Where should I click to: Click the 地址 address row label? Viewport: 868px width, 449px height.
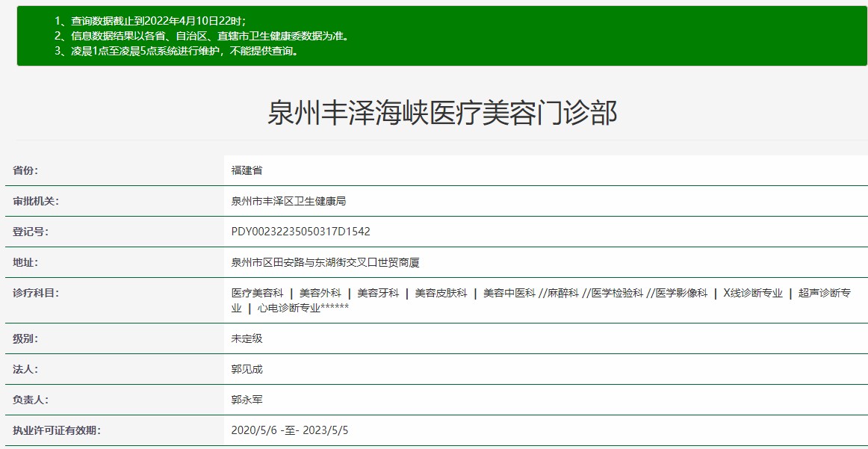(22, 263)
